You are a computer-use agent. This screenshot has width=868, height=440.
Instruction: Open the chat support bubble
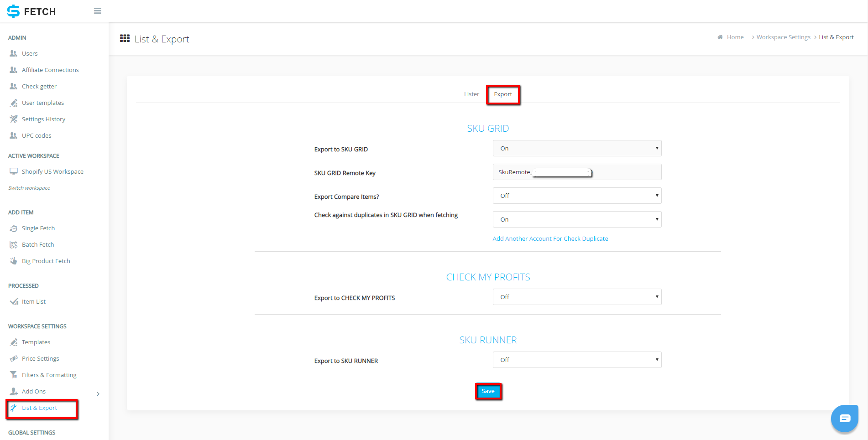pos(845,418)
